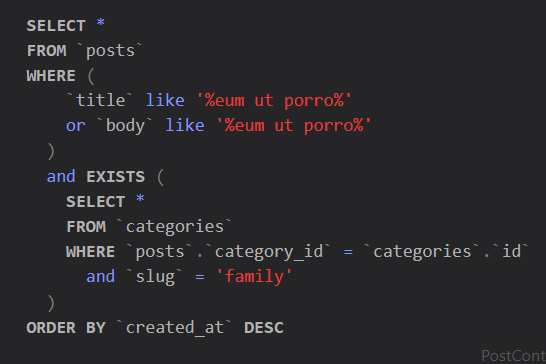
Task: Click the first SELECT keyword
Action: click(x=56, y=26)
